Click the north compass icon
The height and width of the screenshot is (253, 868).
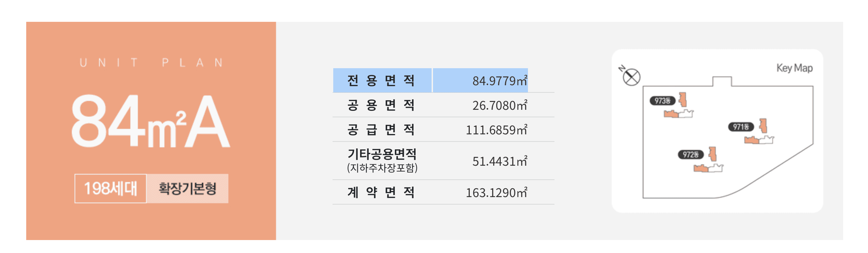tap(631, 77)
